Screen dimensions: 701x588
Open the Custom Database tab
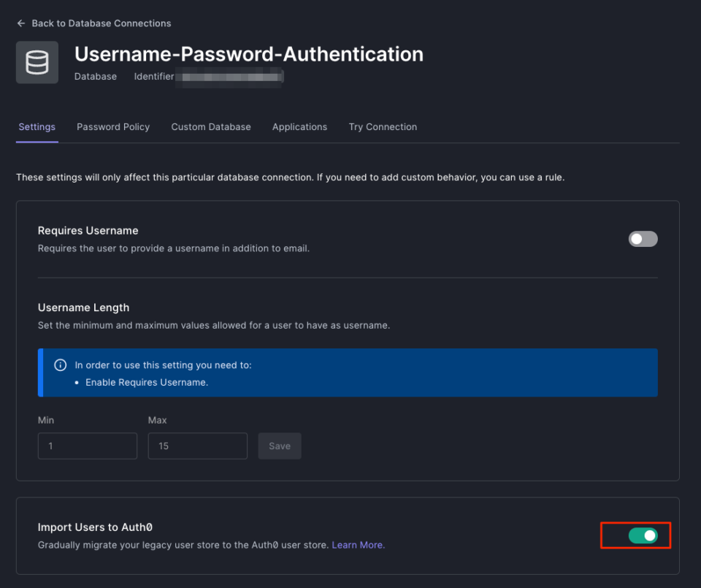click(210, 126)
